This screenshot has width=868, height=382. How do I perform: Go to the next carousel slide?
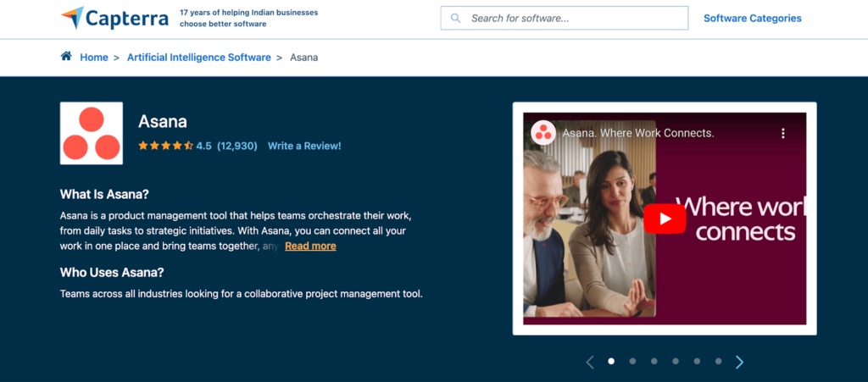point(739,363)
